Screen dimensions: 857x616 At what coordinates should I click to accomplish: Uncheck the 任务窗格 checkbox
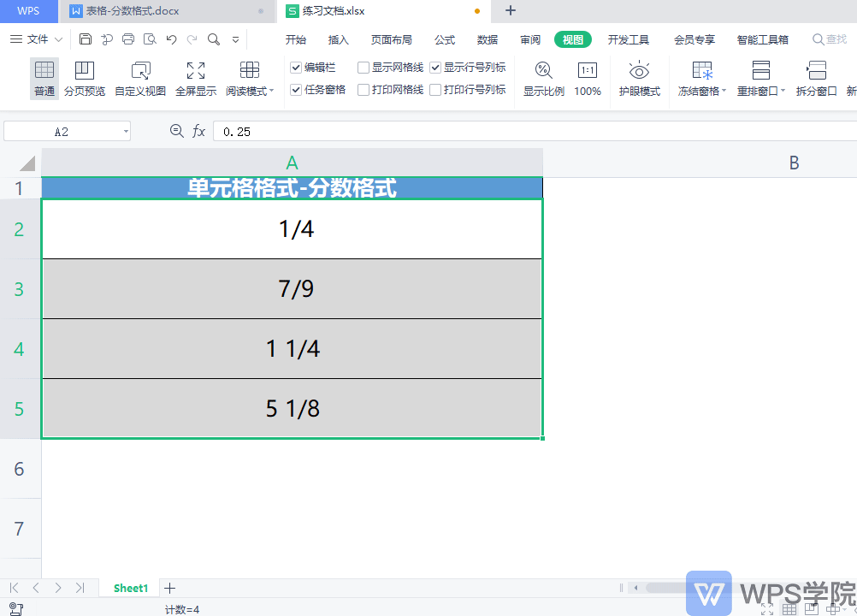[296, 90]
